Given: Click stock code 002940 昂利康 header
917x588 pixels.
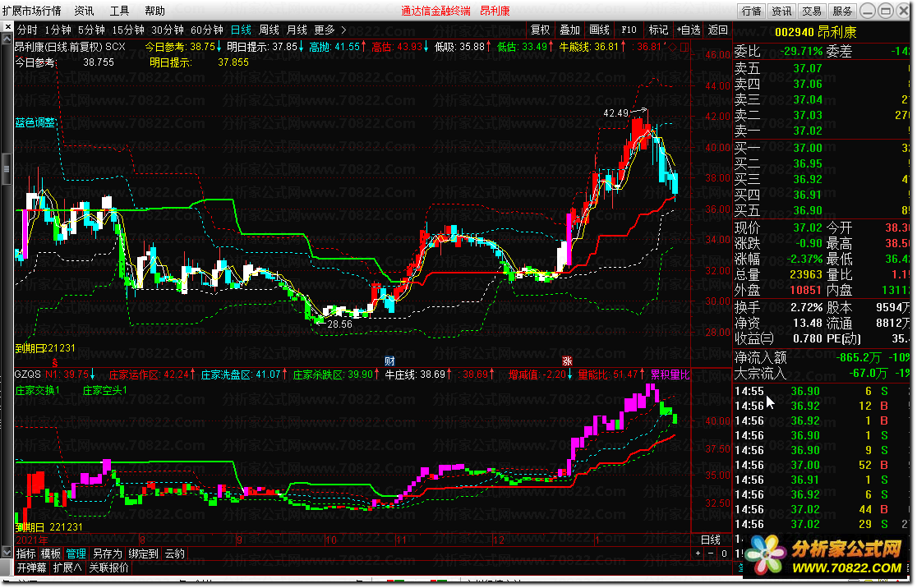Looking at the screenshot, I should tap(815, 33).
